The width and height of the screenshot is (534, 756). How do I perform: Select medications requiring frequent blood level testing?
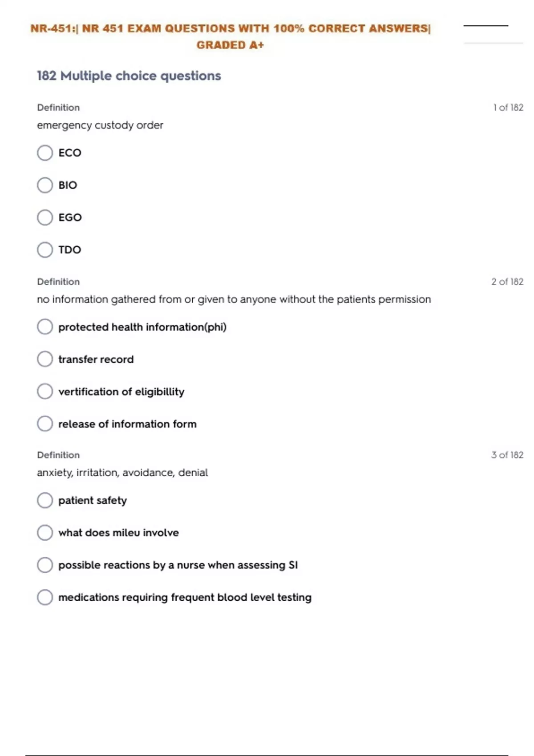pyautogui.click(x=45, y=597)
